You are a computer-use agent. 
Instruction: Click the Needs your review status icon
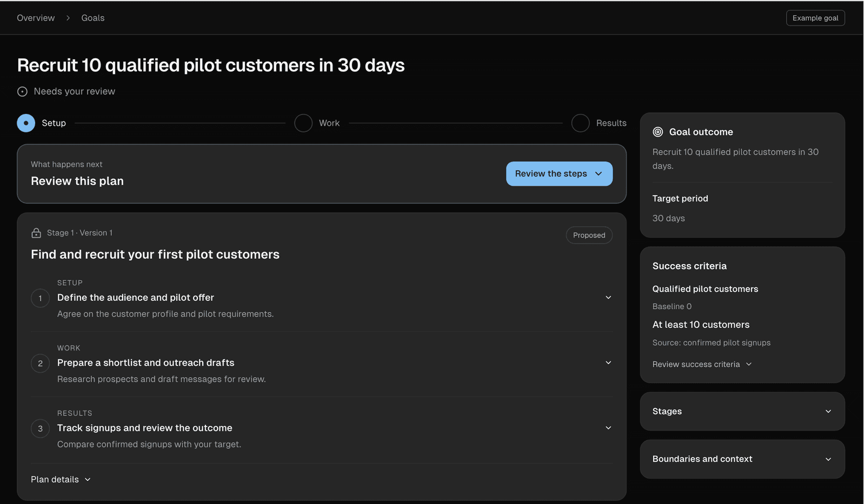click(x=22, y=92)
